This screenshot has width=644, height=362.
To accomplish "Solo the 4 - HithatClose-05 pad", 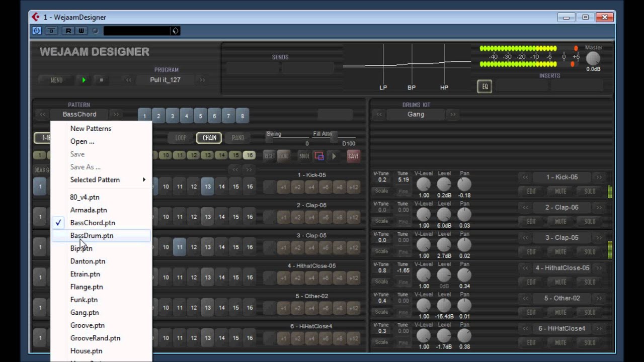I will pyautogui.click(x=590, y=282).
